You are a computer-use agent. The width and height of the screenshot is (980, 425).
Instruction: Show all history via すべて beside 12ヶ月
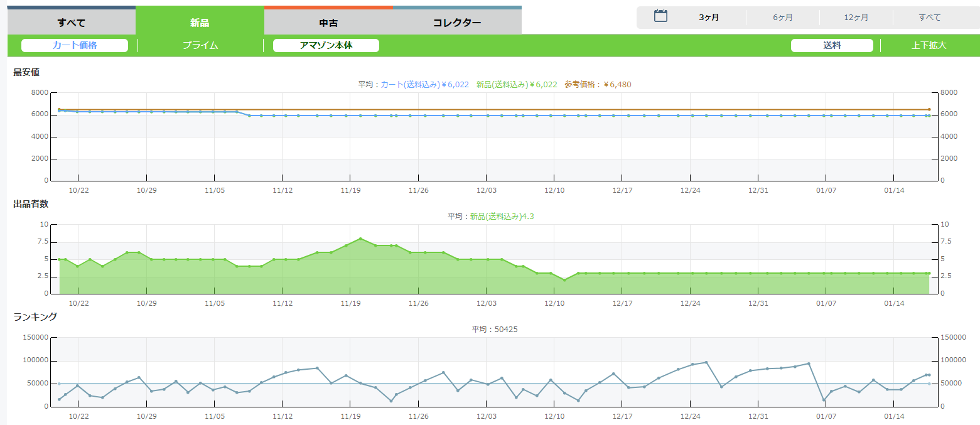(930, 18)
